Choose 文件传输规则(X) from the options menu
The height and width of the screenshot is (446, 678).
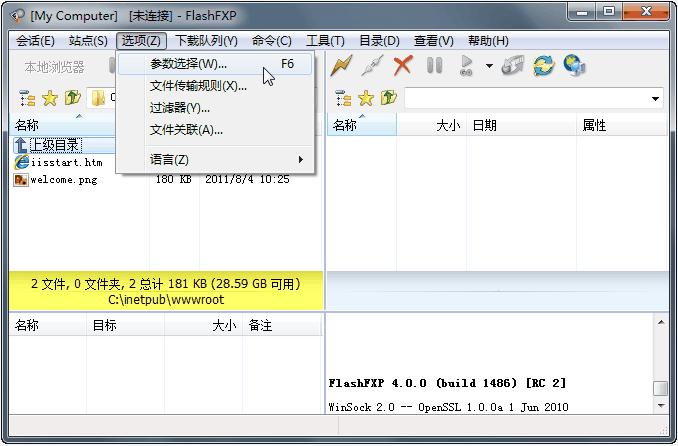click(198, 86)
